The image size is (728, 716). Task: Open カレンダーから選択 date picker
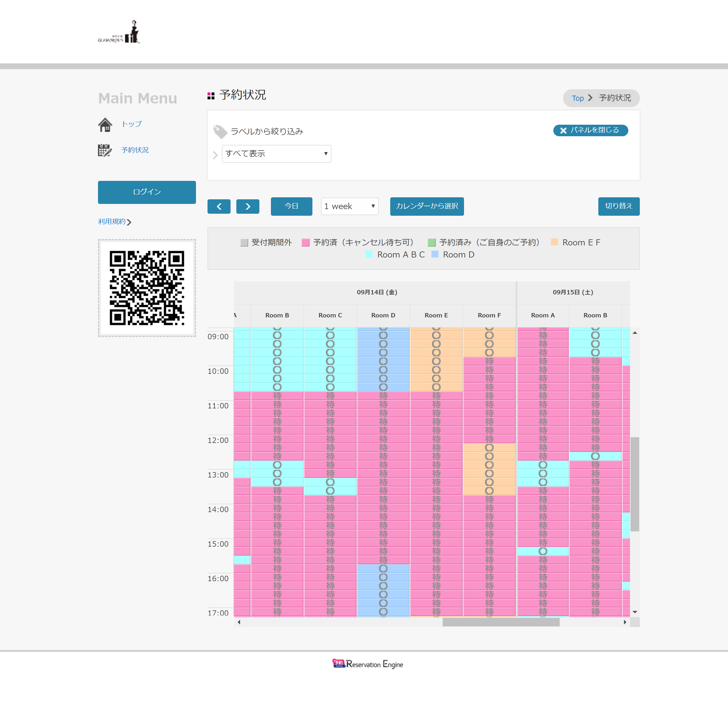(427, 207)
